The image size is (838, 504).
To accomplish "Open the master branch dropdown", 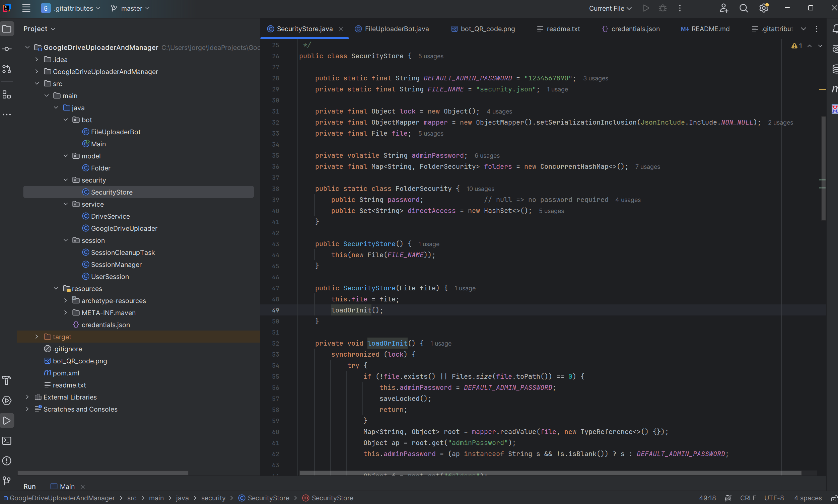I will tap(130, 8).
